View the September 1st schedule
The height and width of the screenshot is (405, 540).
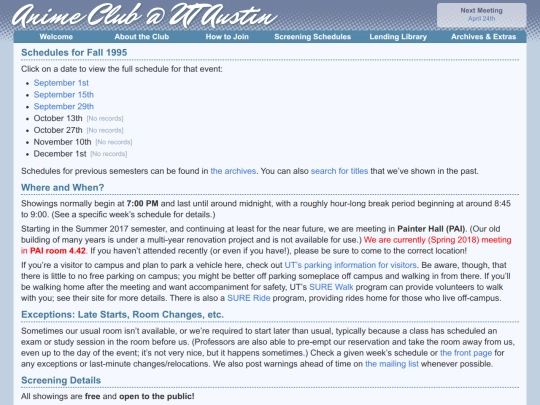point(61,83)
